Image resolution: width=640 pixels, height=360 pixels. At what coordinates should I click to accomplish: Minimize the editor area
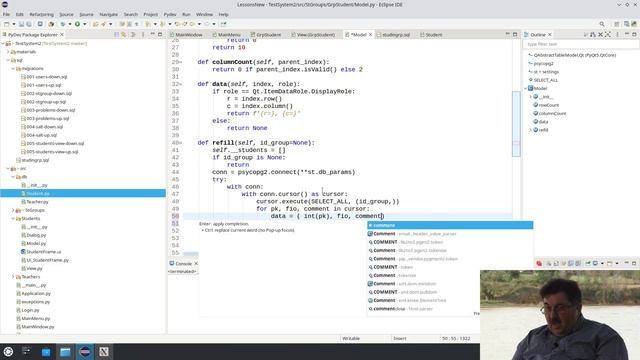click(507, 34)
